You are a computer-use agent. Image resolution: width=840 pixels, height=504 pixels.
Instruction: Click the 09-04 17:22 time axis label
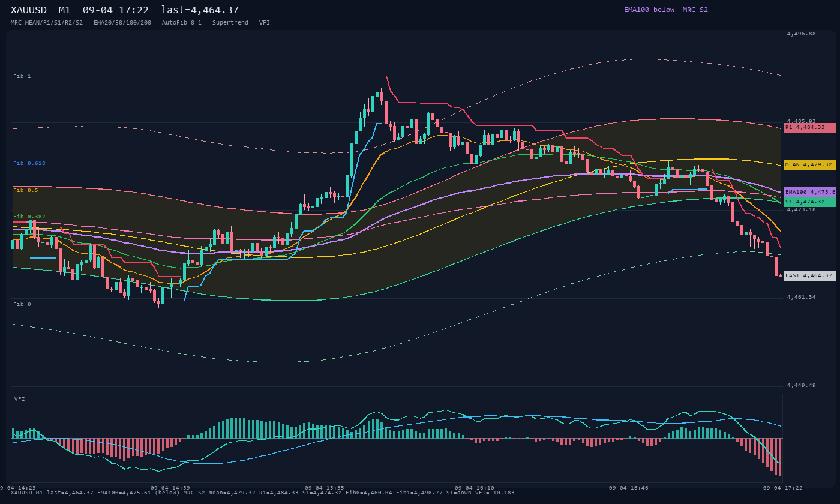point(783,488)
